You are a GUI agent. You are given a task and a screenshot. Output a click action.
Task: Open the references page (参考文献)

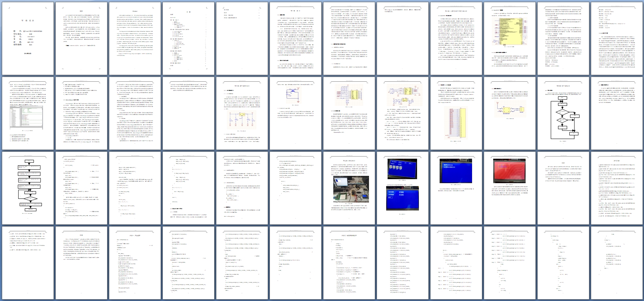[617, 188]
